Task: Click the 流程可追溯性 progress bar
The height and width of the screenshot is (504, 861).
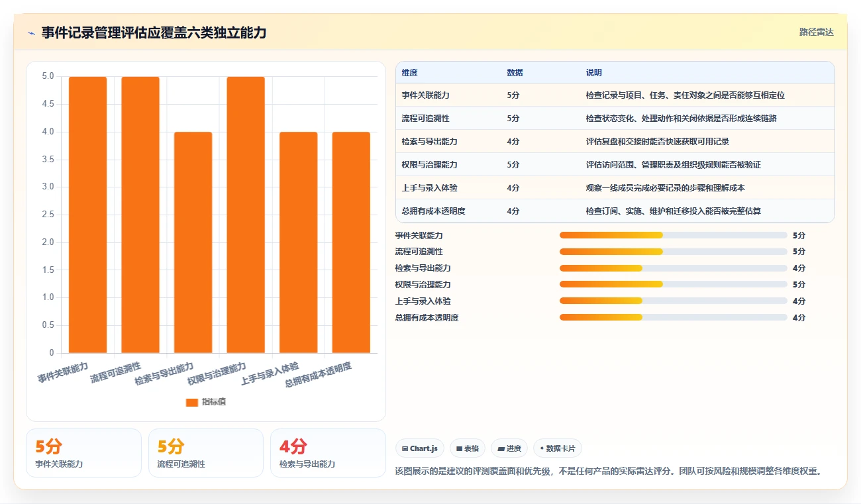Action: pos(673,252)
